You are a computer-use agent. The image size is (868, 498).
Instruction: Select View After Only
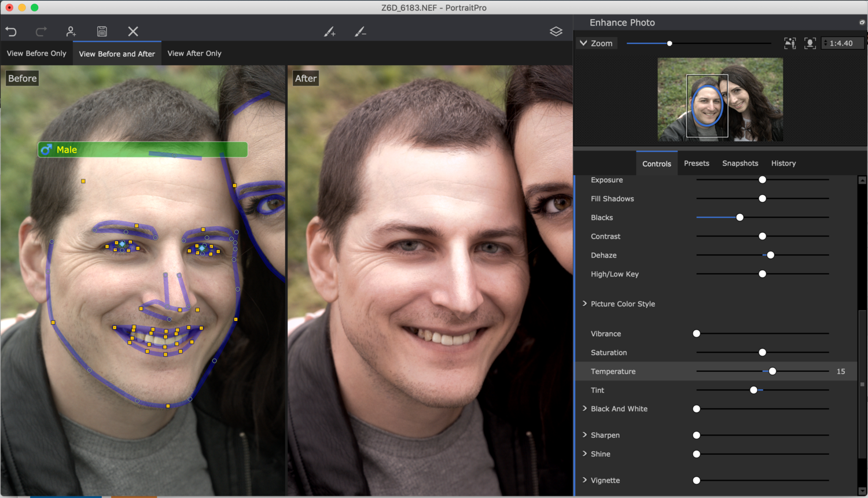(194, 53)
